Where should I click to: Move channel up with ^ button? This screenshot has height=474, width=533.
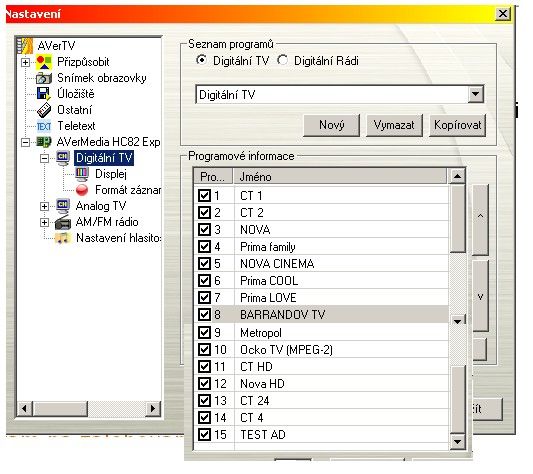[x=481, y=219]
